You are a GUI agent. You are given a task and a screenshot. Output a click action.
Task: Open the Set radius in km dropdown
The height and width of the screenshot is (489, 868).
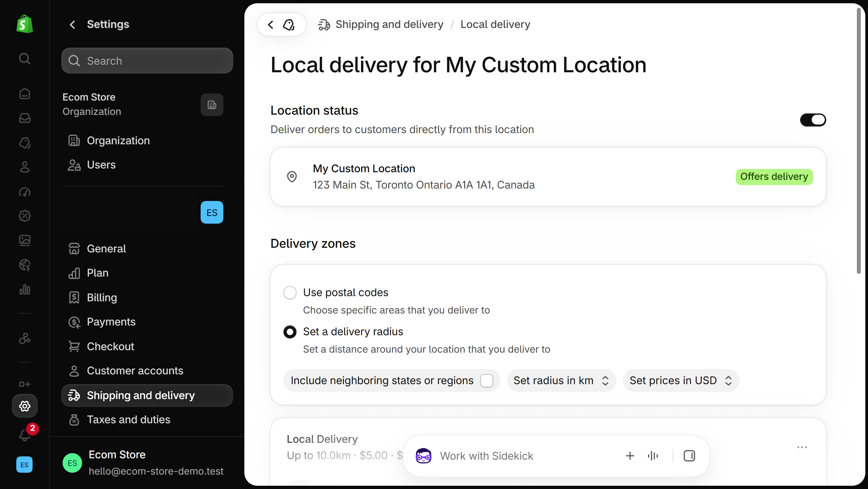561,381
